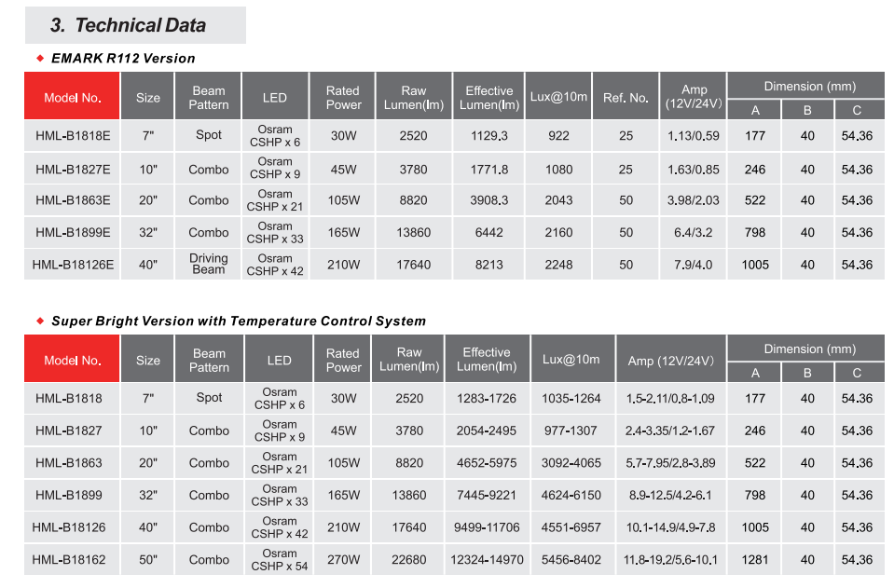The image size is (894, 588).
Task: Select the 5456-8402 lux range cell
Action: click(x=571, y=560)
